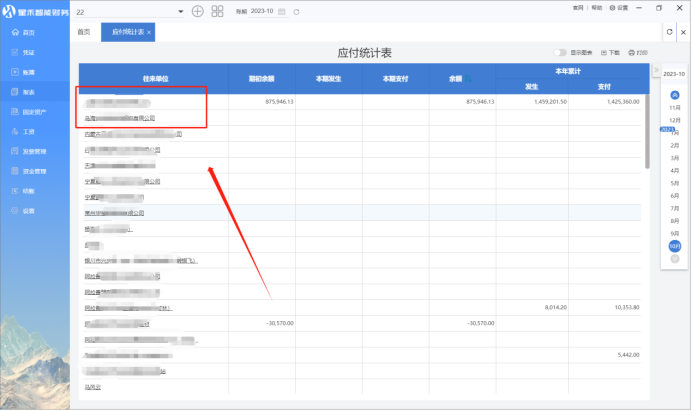Click the 发生 sub-header under 本年累计

pos(531,87)
